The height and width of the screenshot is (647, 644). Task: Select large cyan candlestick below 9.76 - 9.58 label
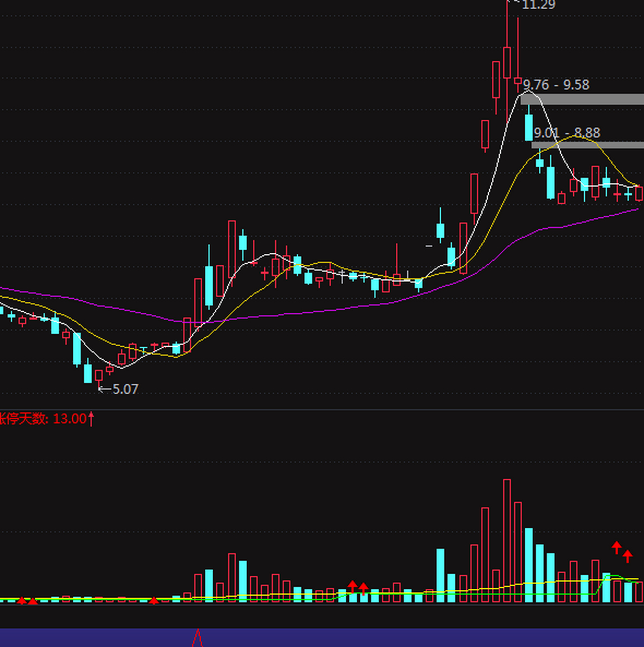click(x=529, y=127)
